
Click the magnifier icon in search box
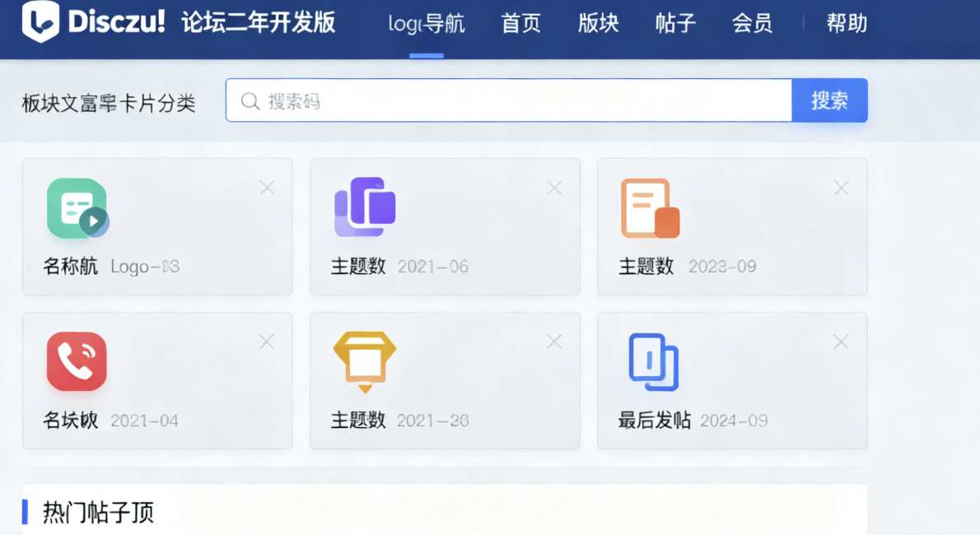250,101
